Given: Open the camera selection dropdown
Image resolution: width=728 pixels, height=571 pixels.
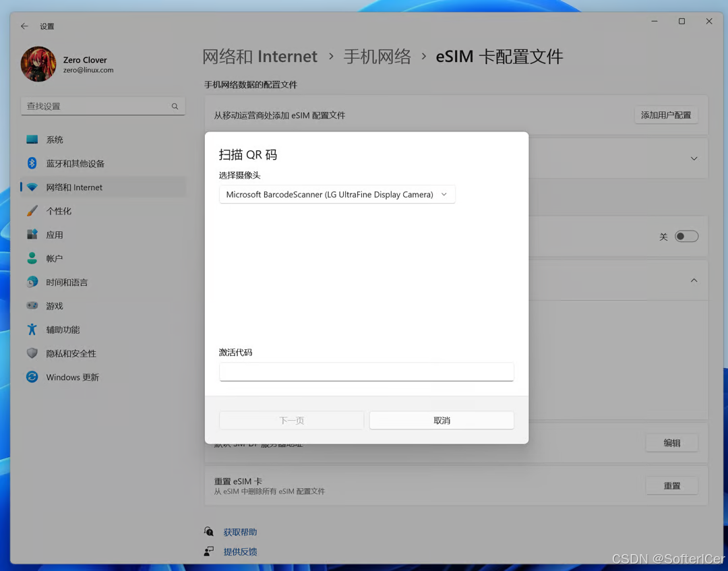Looking at the screenshot, I should pos(337,195).
